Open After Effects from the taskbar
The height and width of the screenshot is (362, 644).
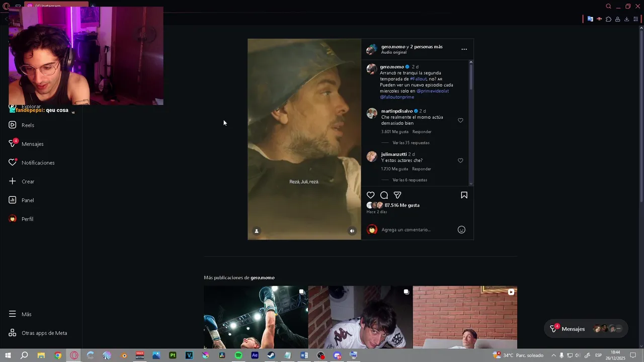(x=255, y=355)
